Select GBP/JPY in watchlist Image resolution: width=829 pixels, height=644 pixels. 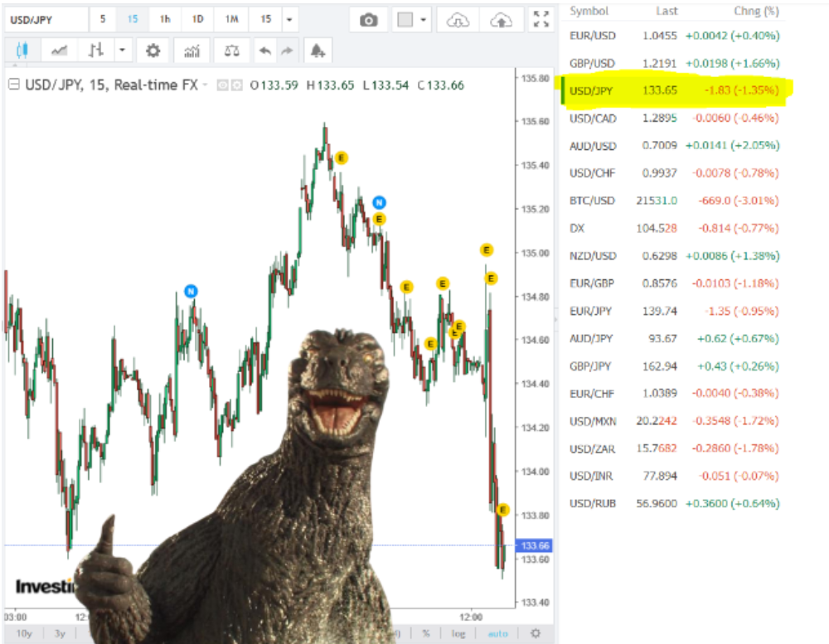click(674, 366)
